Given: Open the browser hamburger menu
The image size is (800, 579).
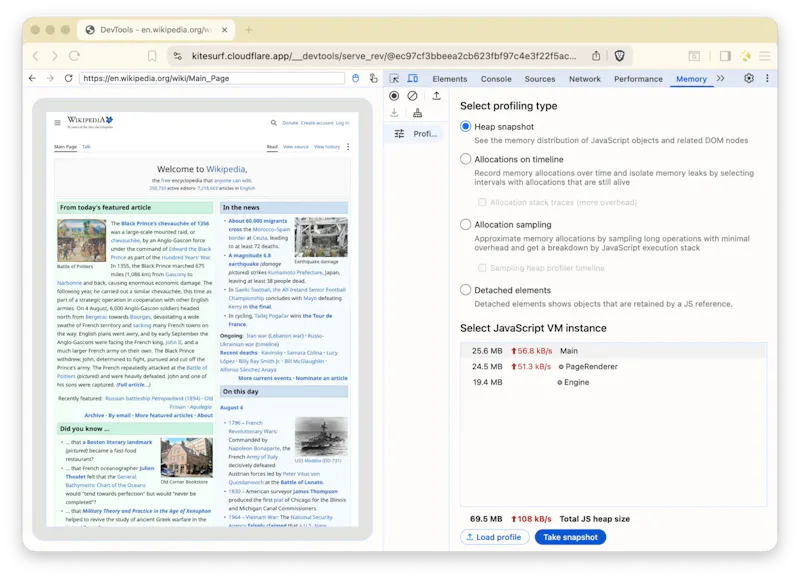Looking at the screenshot, I should [764, 56].
